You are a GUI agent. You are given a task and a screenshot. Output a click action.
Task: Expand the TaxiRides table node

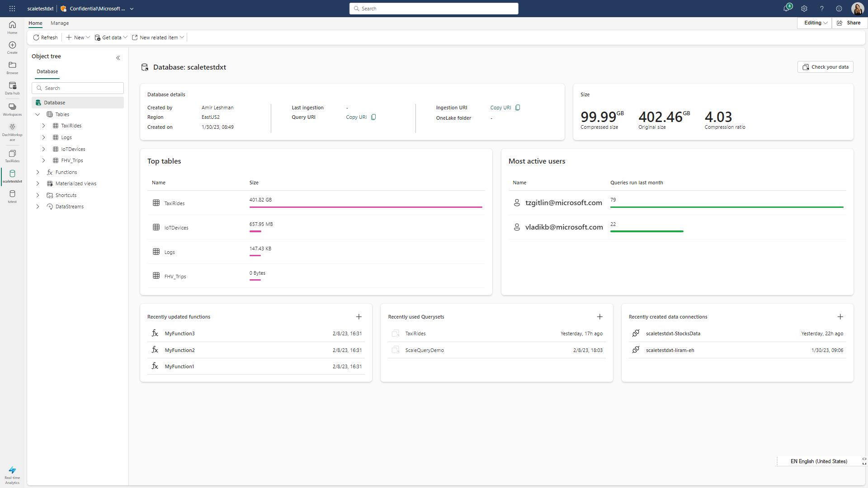click(x=43, y=126)
